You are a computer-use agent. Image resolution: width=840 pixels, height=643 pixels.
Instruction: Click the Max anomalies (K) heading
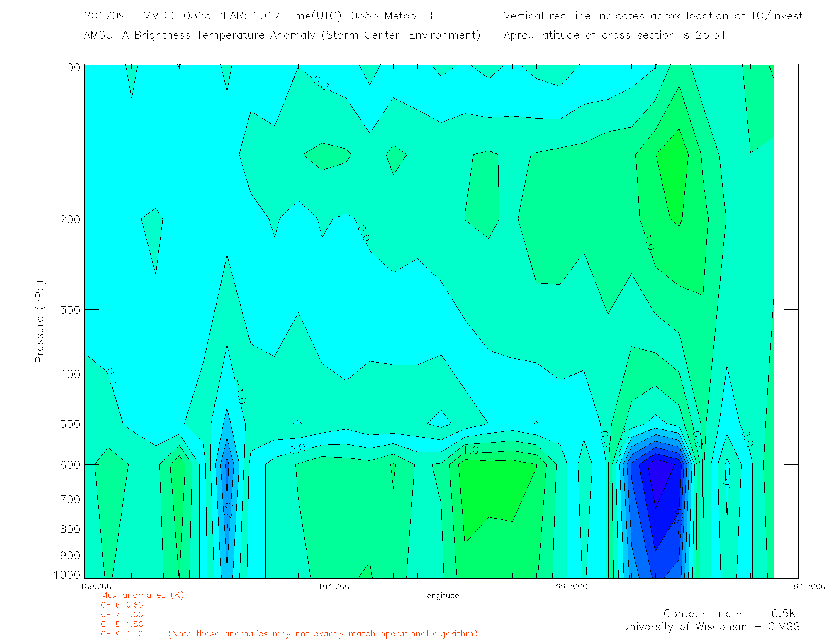(142, 595)
